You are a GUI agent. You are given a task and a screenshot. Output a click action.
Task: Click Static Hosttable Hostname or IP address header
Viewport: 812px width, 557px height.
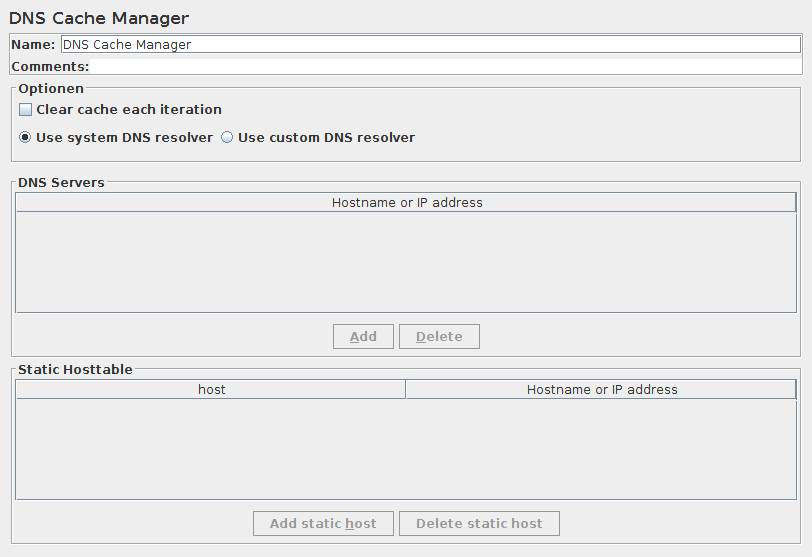[601, 390]
